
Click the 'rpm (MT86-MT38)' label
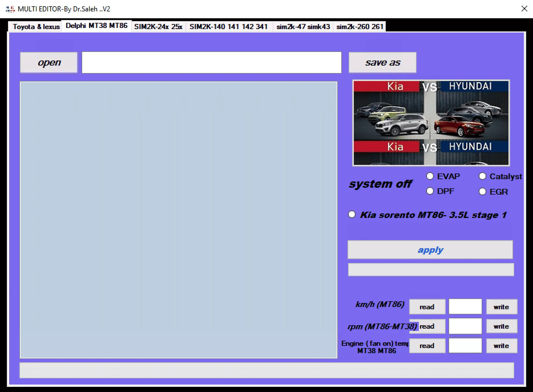coord(382,326)
